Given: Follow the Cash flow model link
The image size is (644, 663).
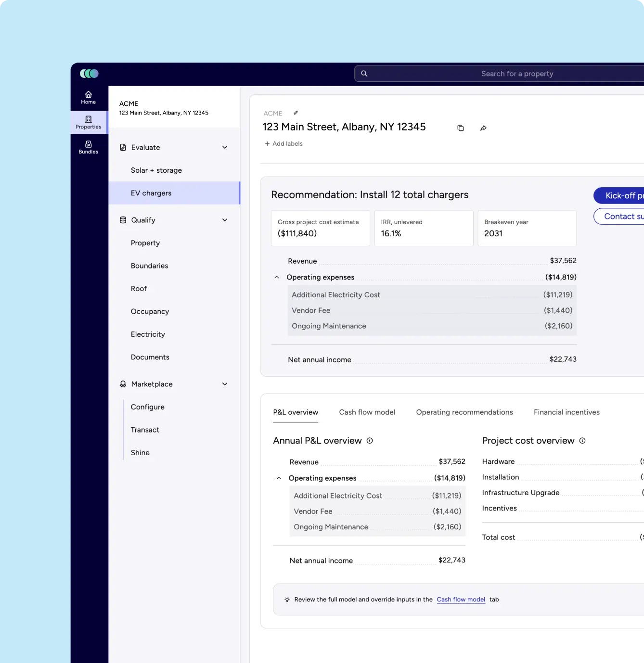Looking at the screenshot, I should click(x=461, y=599).
